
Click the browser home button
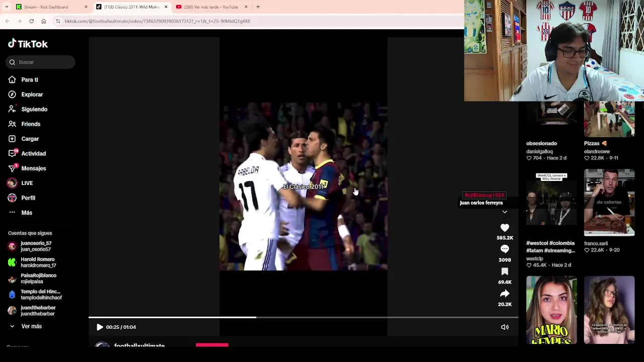44,21
